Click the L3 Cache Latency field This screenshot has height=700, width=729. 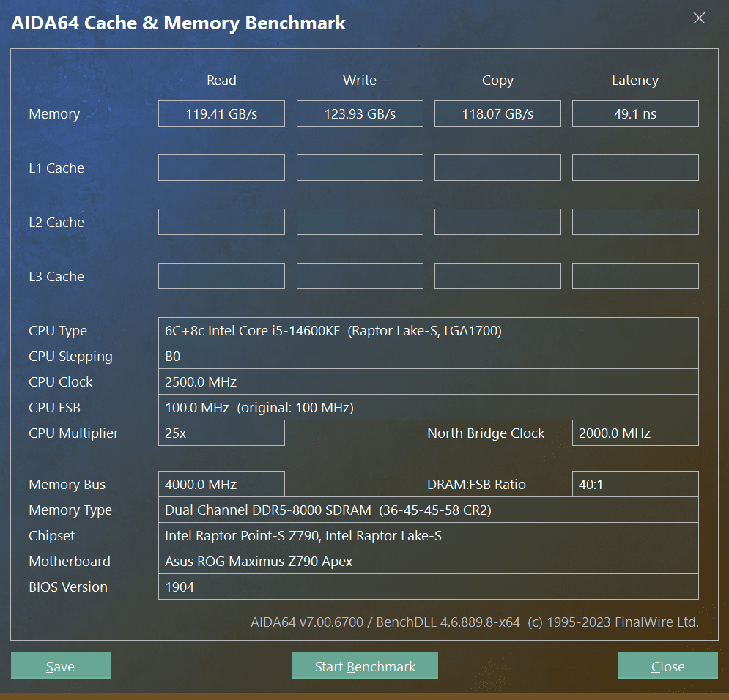(635, 276)
